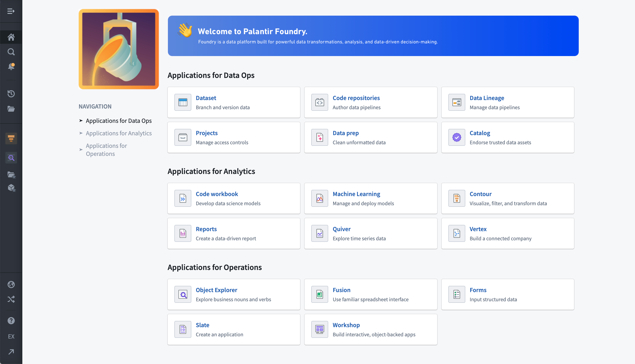
Task: Click the 'Visualize, filter, and transform data' text
Action: [508, 203]
